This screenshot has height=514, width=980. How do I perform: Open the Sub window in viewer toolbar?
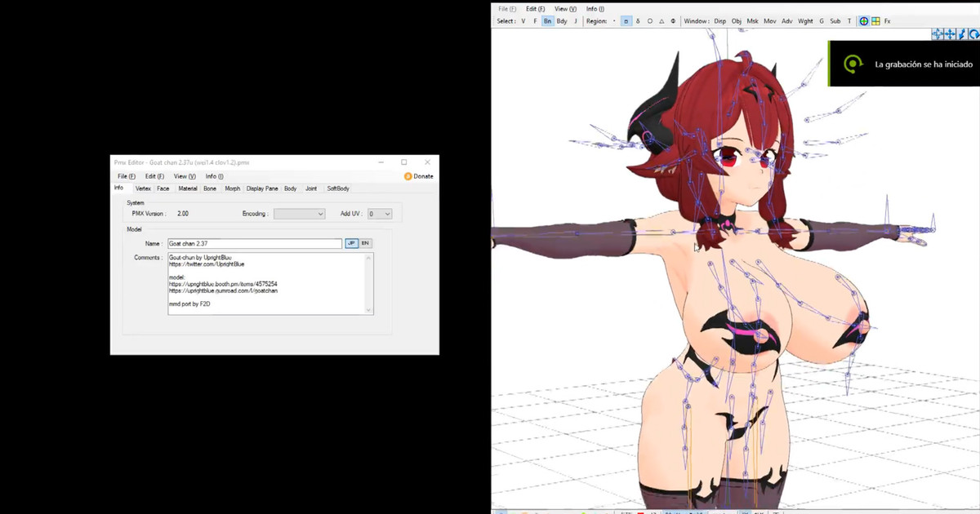point(835,21)
